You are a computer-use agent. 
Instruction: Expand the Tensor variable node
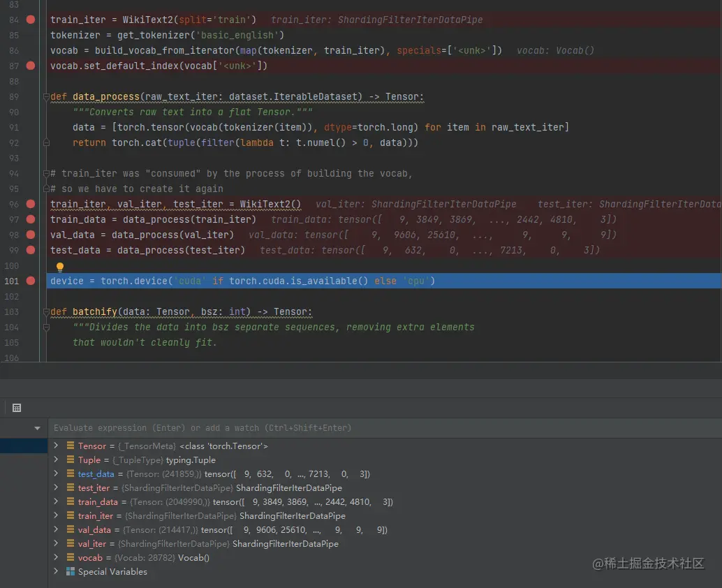click(56, 446)
